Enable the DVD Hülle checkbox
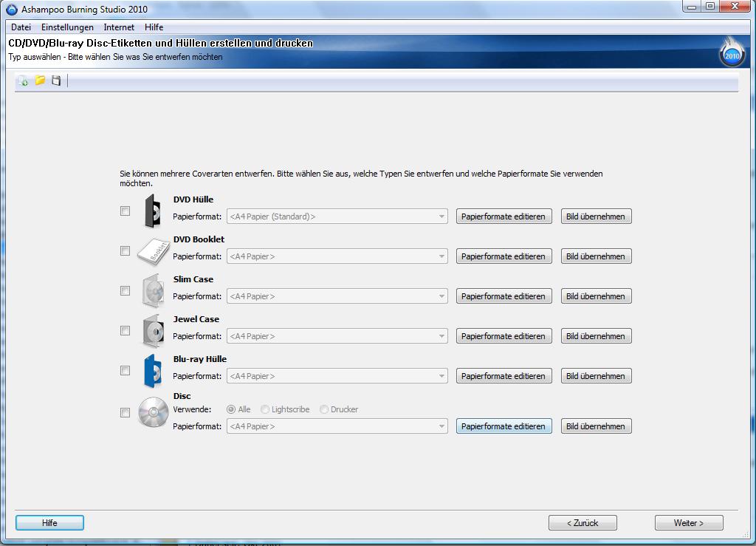This screenshot has height=546, width=756. [x=125, y=211]
